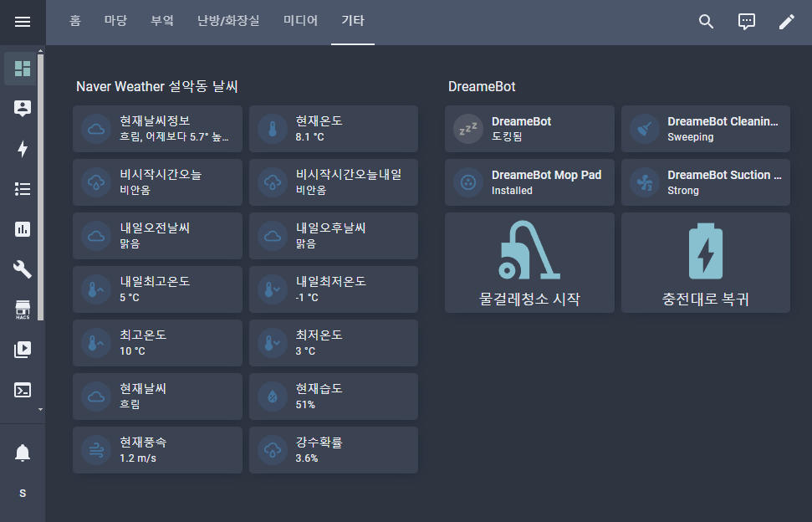Click the edit dashboard pencil icon

click(x=787, y=22)
